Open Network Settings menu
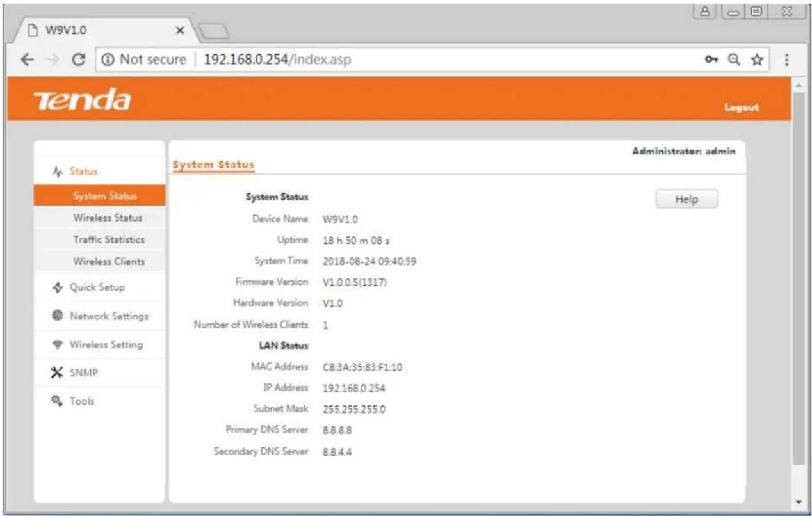This screenshot has height=516, width=812. coord(99,316)
